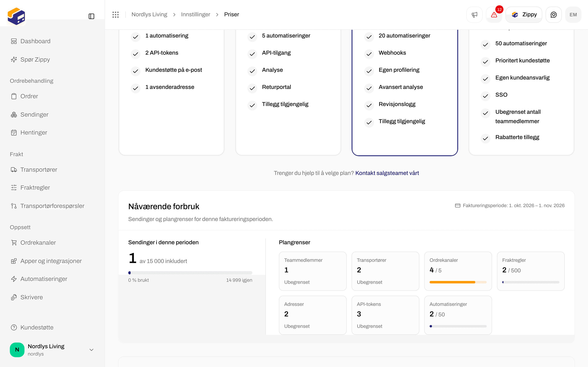Open the Zippy assistant button
Viewport: 588px width, 367px height.
(x=524, y=14)
